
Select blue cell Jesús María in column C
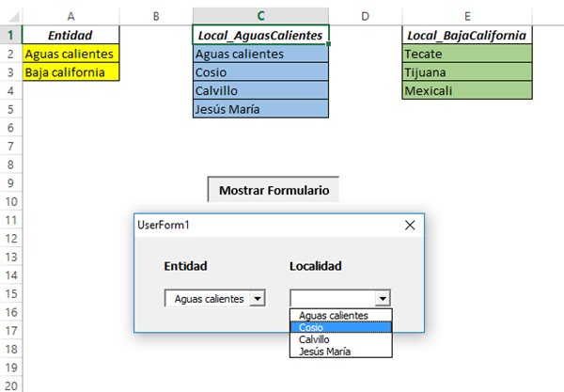260,108
